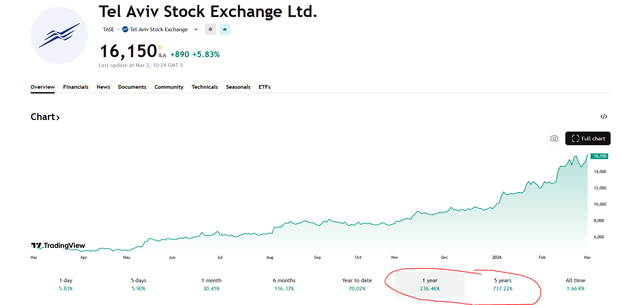Select the Year to date range
The image size is (644, 305).
(357, 284)
